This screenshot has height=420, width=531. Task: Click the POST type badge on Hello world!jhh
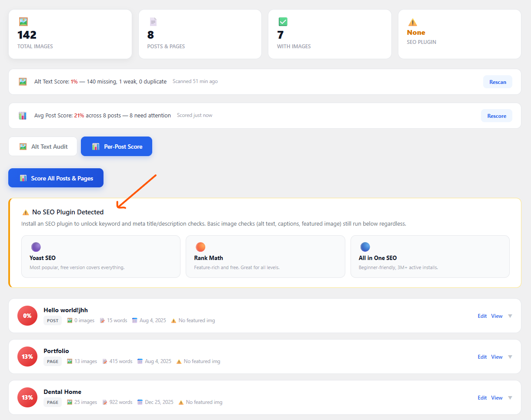(x=53, y=320)
